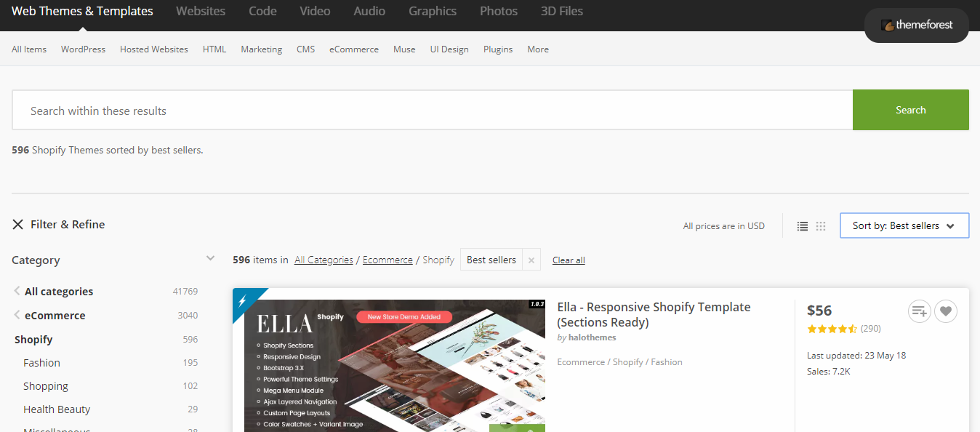Go to the Code tab
Viewport: 980px width, 432px height.
click(x=262, y=11)
